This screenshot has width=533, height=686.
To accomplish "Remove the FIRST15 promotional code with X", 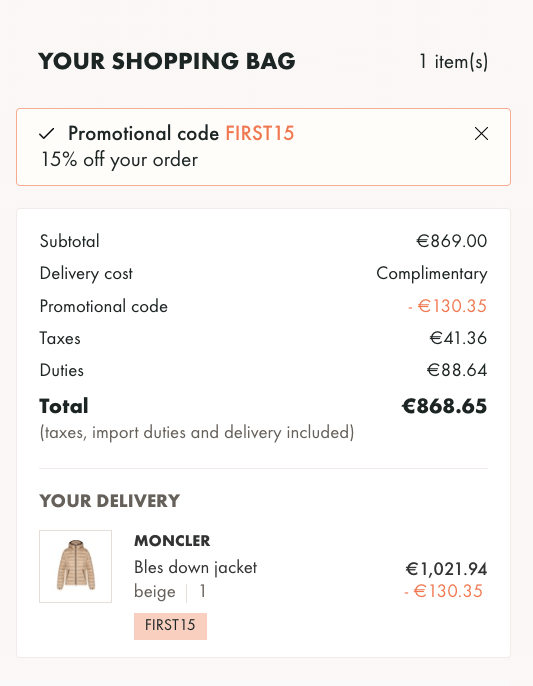I will tap(481, 133).
